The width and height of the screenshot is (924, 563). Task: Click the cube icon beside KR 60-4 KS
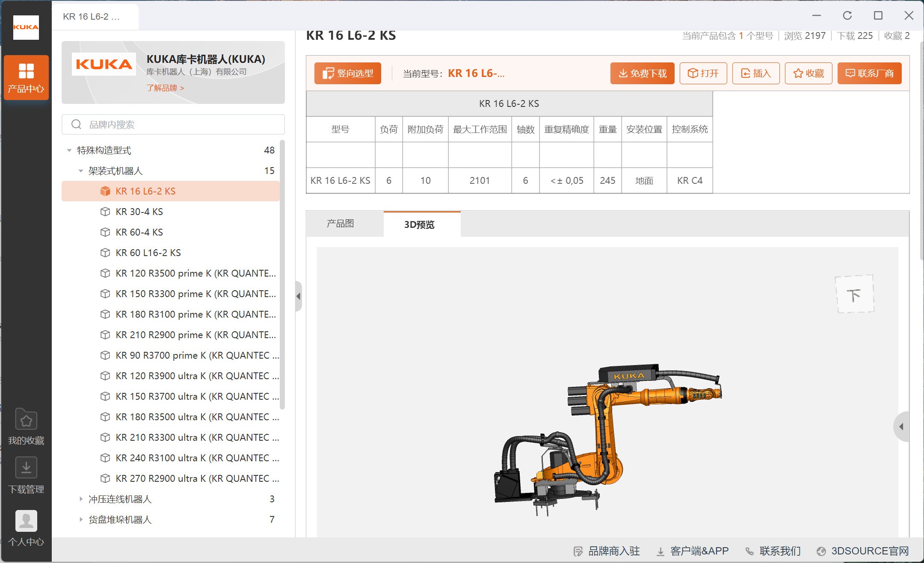tap(105, 232)
